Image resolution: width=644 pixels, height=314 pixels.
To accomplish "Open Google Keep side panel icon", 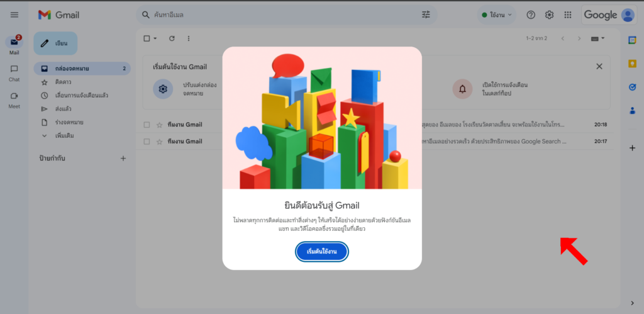I will 633,64.
